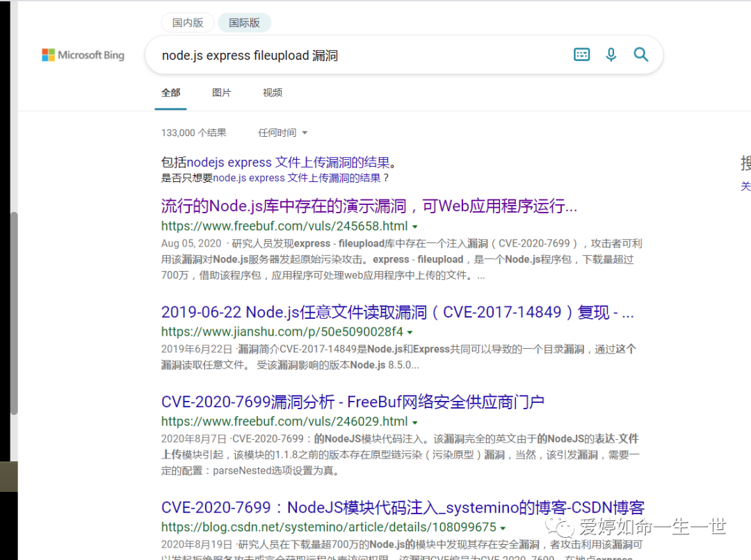Open result 流行的Node.js库中存在的演示漏洞
The width and height of the screenshot is (751, 560).
369,206
